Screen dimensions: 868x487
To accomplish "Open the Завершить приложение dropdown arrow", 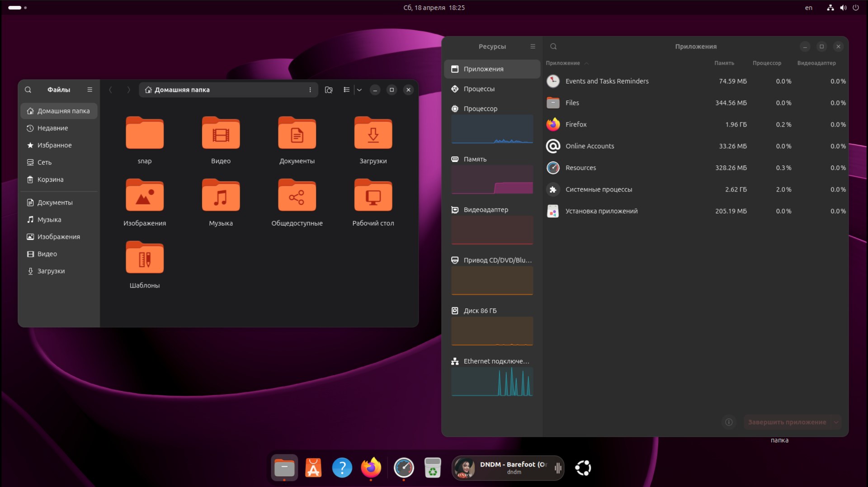I will [x=837, y=422].
